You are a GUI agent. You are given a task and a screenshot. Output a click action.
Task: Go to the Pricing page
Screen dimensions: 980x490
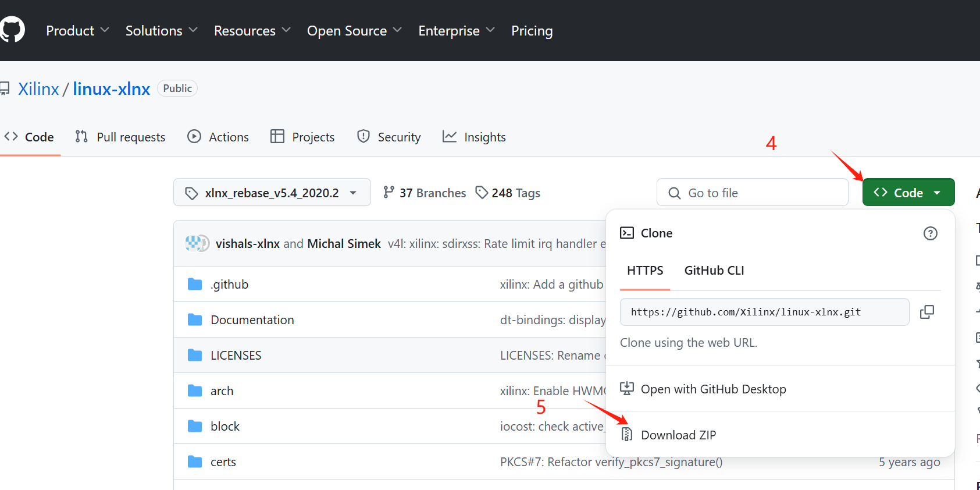(532, 31)
